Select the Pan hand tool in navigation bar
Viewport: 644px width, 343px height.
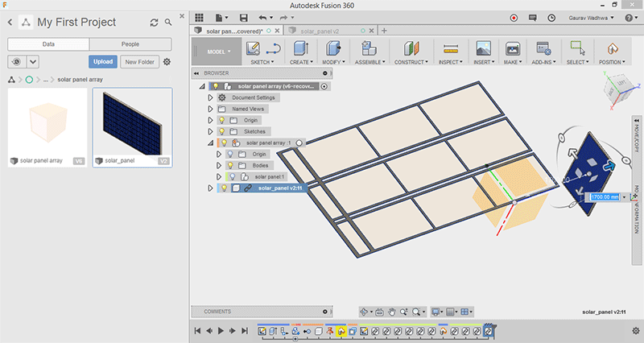(x=390, y=311)
